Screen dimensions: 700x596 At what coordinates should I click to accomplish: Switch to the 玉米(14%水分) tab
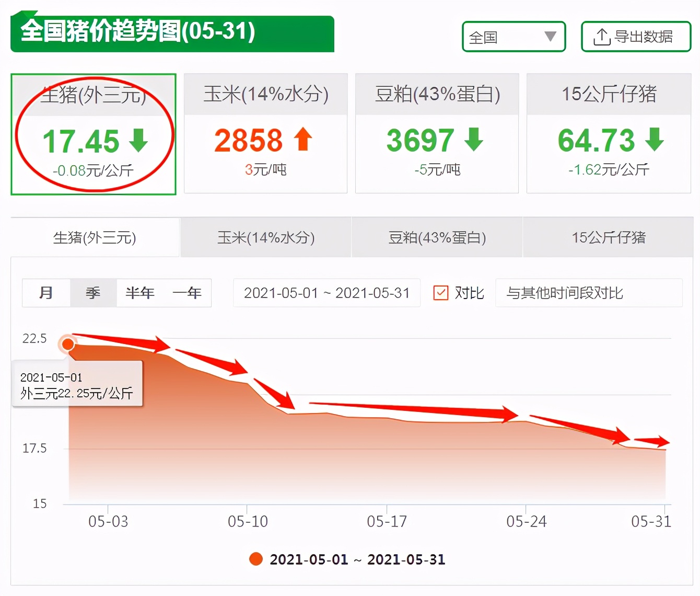pos(265,237)
